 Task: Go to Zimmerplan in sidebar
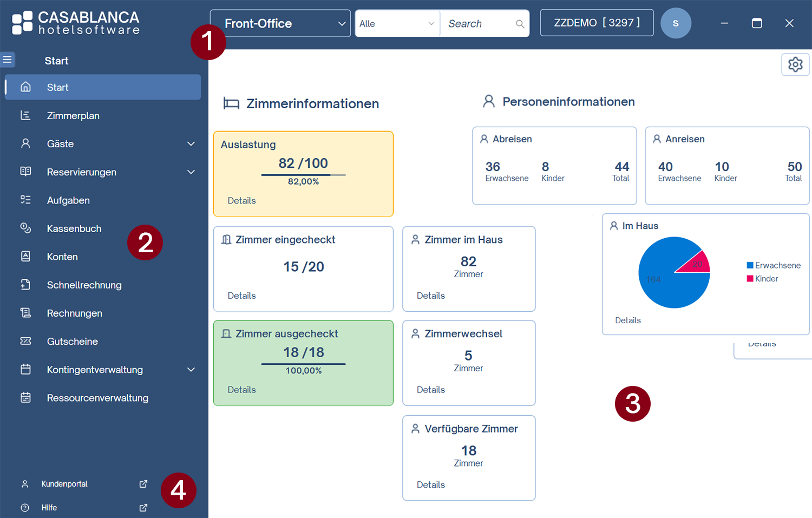pyautogui.click(x=73, y=116)
